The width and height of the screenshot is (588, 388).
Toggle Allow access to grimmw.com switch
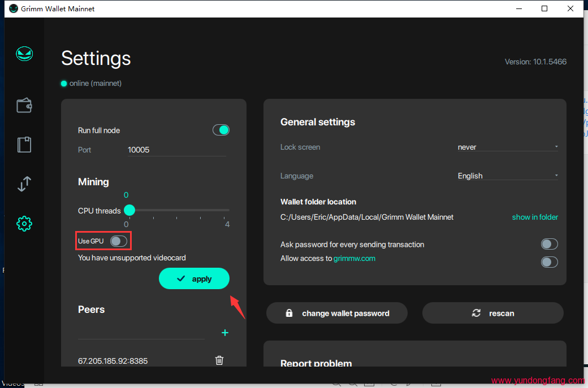tap(549, 262)
